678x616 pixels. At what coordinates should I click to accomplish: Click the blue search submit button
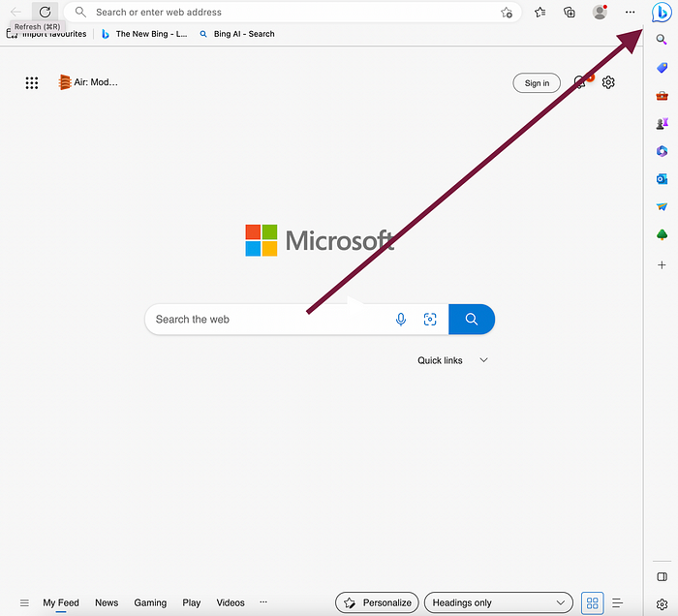tap(472, 320)
